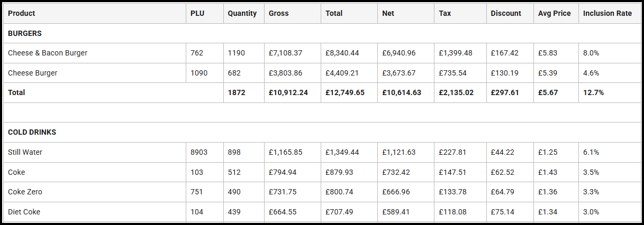Select the Gross column header
The image size is (644, 225).
(279, 13)
